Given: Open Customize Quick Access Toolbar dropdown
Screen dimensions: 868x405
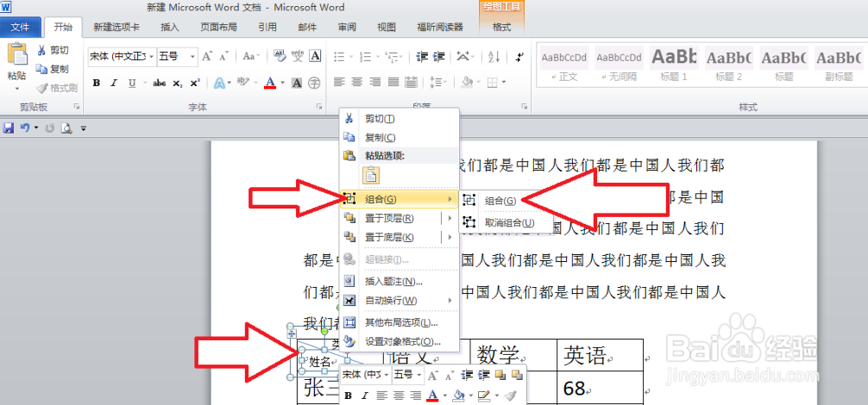Looking at the screenshot, I should (83, 128).
